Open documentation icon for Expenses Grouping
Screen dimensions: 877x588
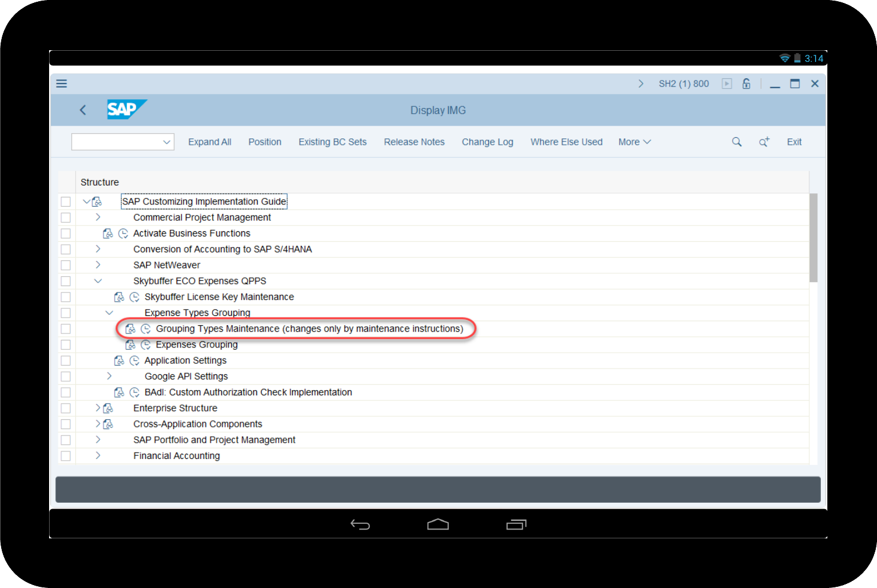(130, 345)
